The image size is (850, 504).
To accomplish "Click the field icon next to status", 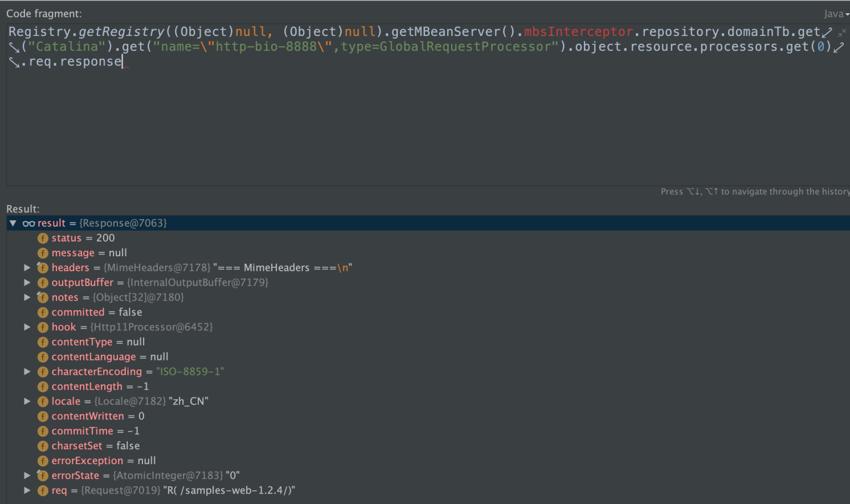I will [x=43, y=238].
